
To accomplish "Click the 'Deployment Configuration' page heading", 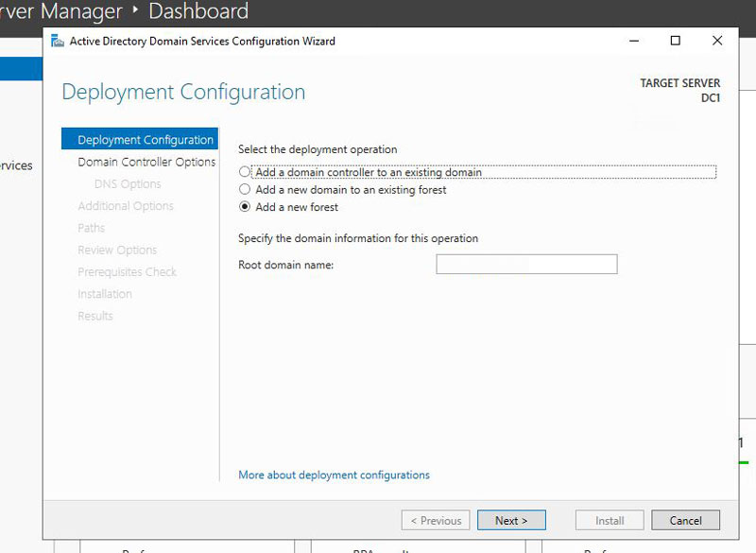I will pyautogui.click(x=183, y=92).
